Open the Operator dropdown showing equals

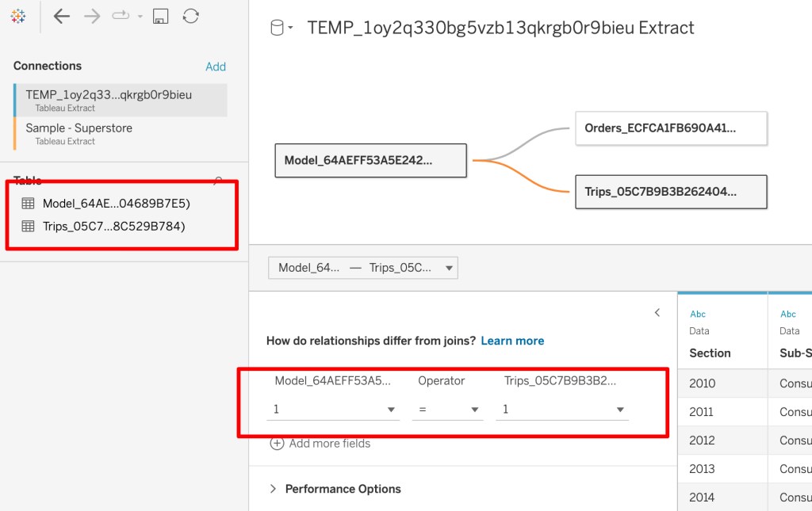point(447,409)
